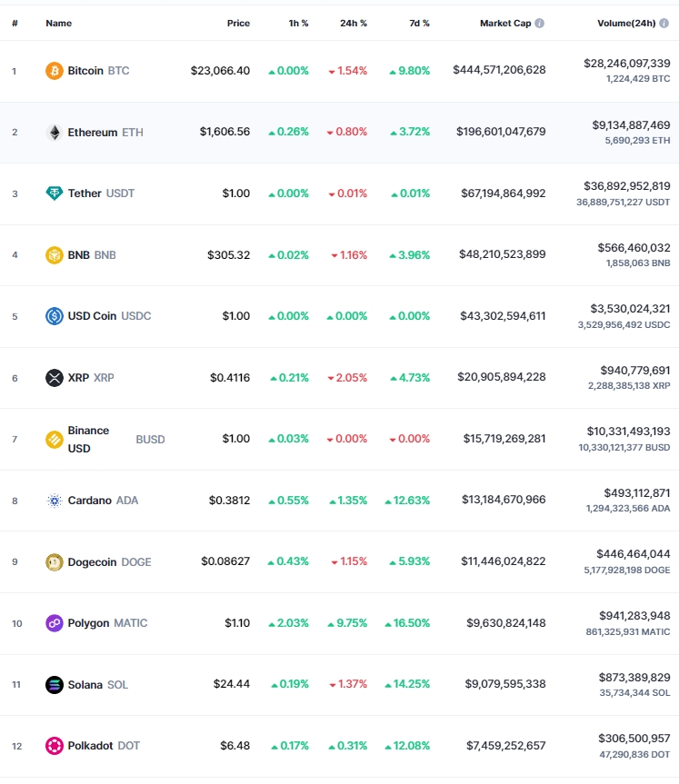Sort by the # rank column header

point(15,23)
